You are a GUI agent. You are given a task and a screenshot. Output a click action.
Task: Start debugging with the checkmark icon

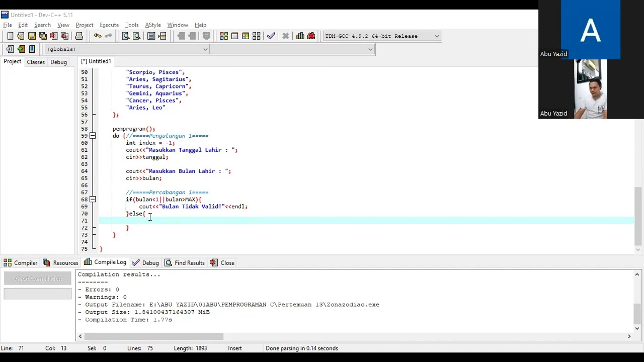point(271,36)
